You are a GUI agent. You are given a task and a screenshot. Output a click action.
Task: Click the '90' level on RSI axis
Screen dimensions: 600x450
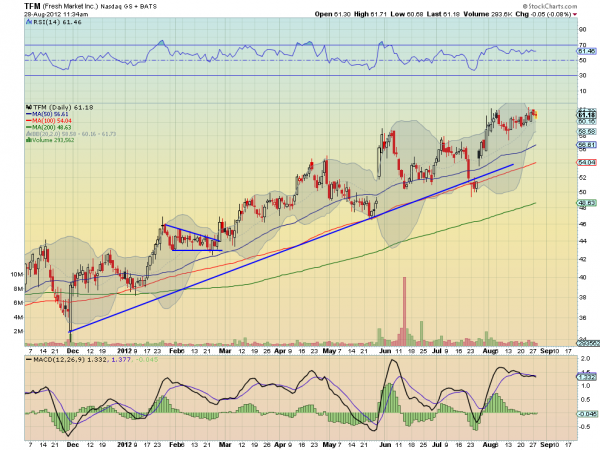point(582,29)
